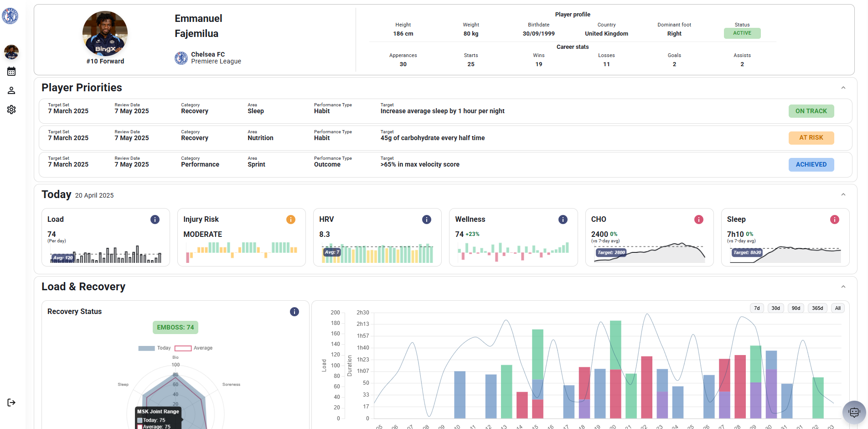868x429 pixels.
Task: Click the Chelsea club crest logo in sidebar
Action: 10,16
